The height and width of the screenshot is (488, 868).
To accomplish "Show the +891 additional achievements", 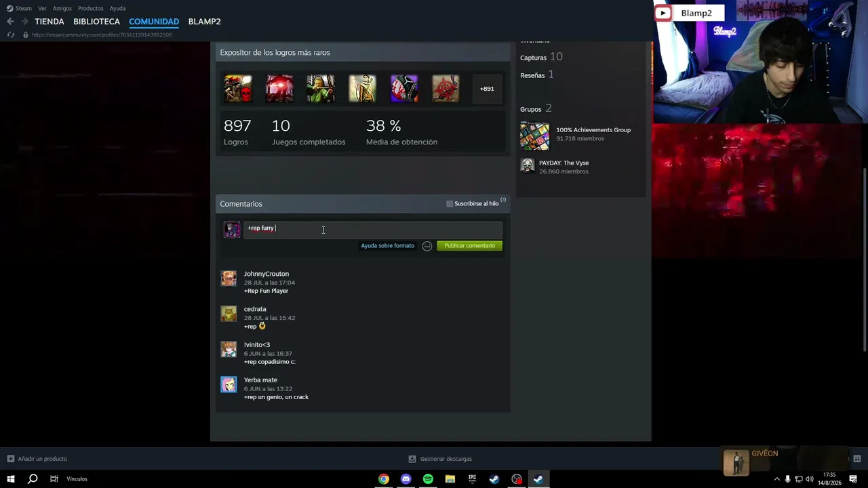I will (x=487, y=89).
